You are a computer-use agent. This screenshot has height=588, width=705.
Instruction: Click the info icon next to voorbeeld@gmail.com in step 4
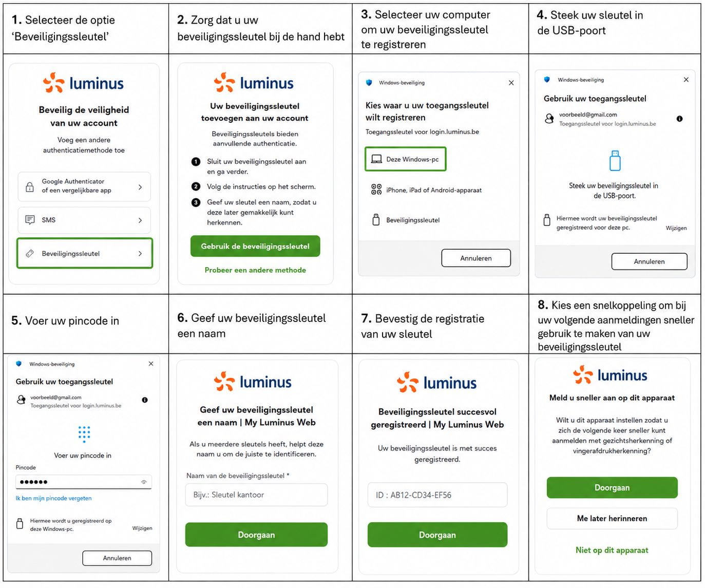(679, 119)
